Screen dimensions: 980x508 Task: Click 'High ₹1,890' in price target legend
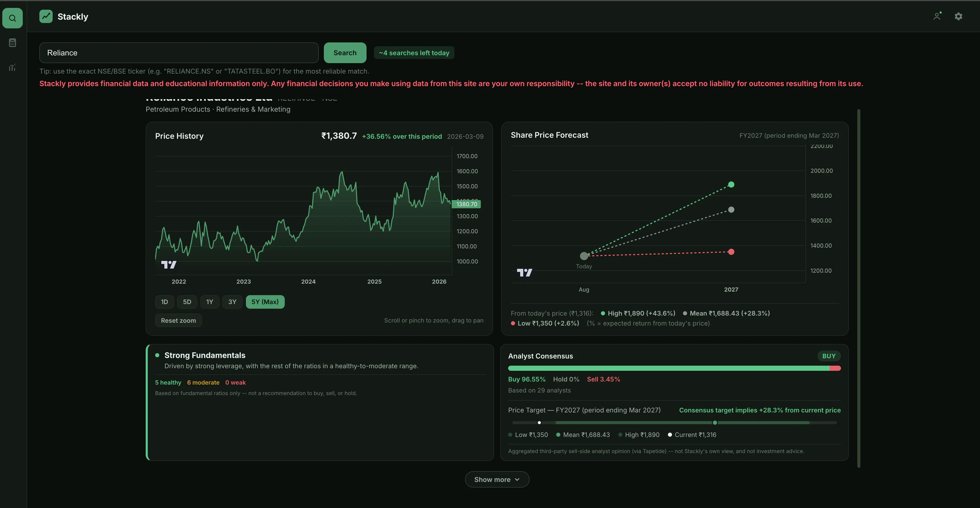(639, 435)
